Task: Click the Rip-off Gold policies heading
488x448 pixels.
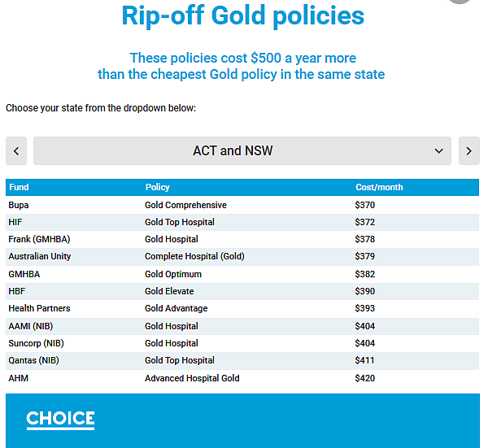Action: pyautogui.click(x=242, y=15)
